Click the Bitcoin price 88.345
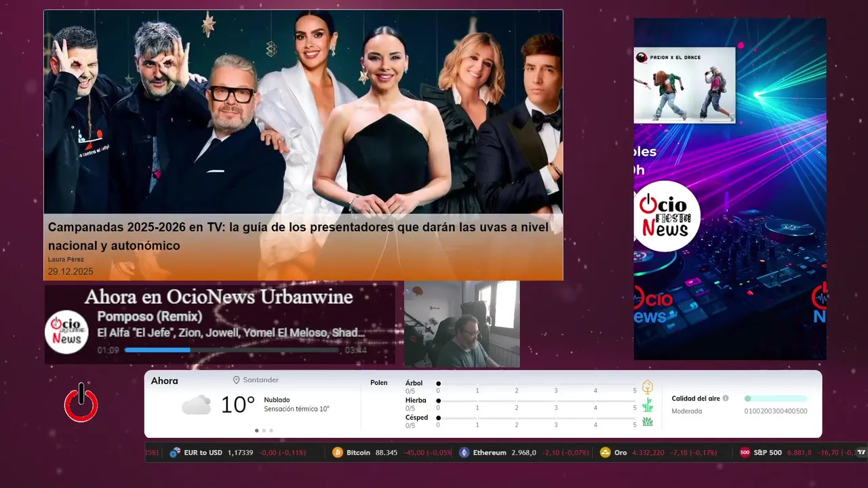The image size is (868, 488). [387, 453]
